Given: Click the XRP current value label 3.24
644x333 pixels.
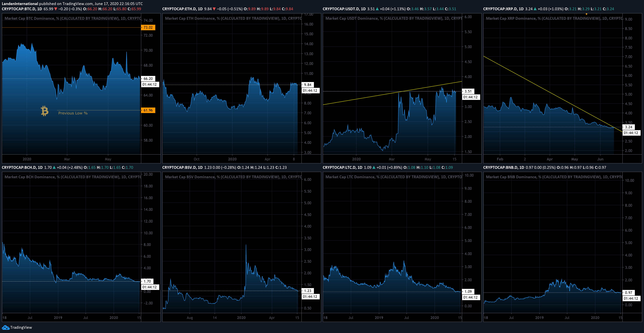Looking at the screenshot, I should coord(629,127).
